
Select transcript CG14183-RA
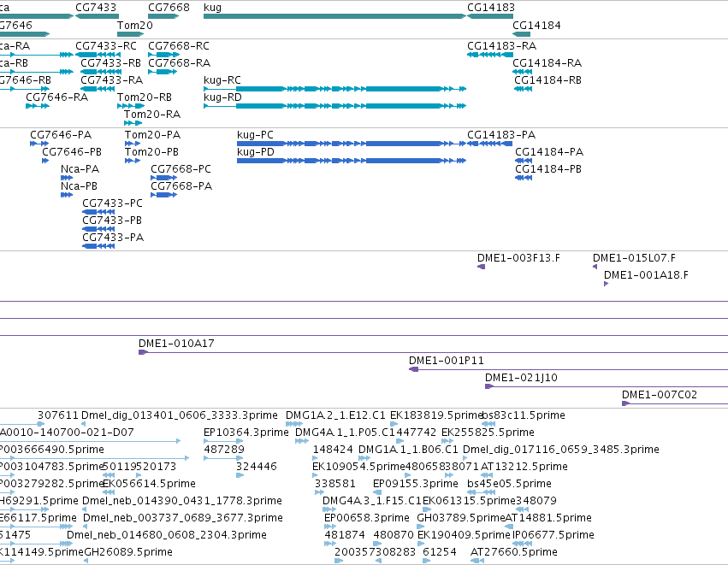(x=490, y=55)
